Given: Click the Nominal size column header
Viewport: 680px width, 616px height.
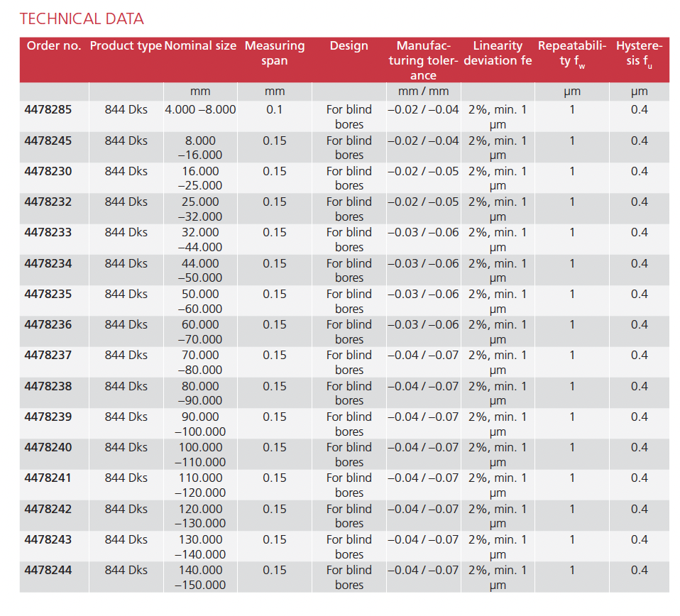Looking at the screenshot, I should pos(200,46).
